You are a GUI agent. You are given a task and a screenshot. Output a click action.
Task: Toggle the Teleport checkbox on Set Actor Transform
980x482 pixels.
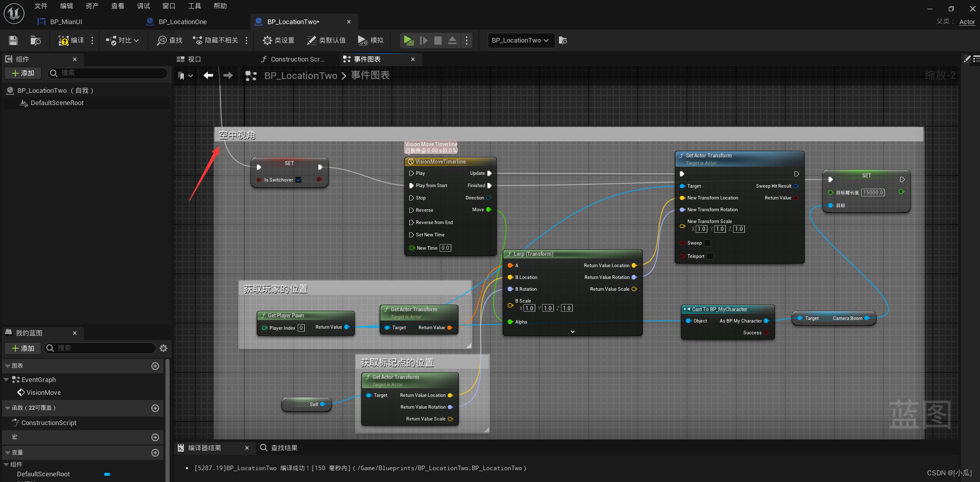(710, 256)
